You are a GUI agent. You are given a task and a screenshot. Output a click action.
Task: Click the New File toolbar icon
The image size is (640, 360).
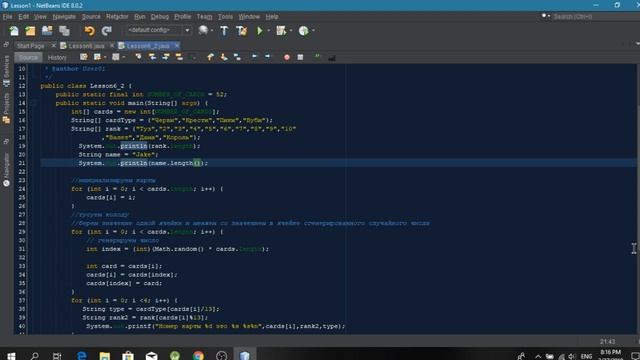[x=14, y=31]
